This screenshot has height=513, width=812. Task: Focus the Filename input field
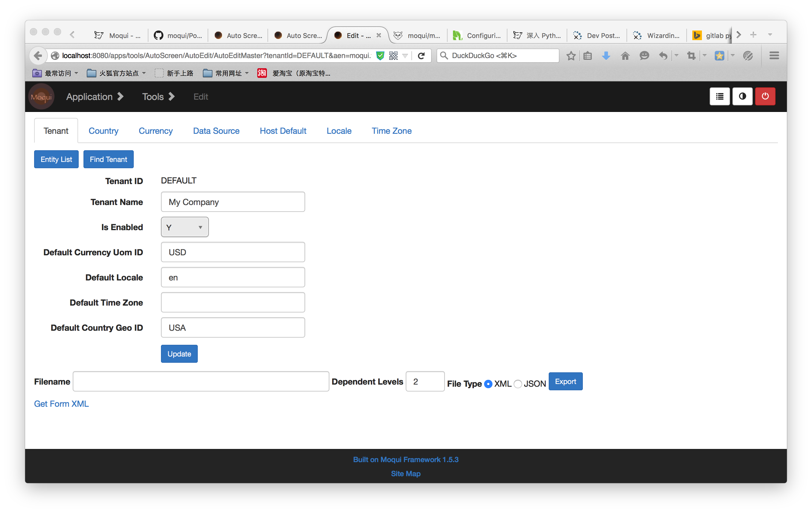click(x=201, y=382)
